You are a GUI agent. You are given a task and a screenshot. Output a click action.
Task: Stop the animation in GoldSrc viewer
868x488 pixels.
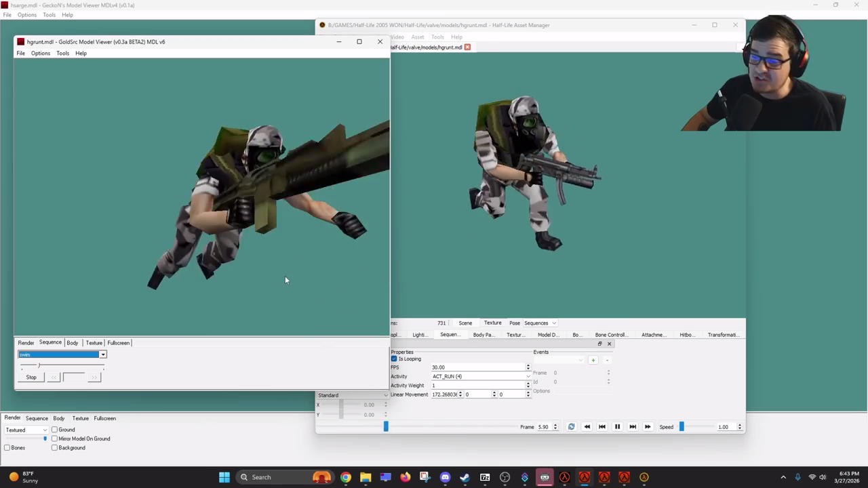[x=31, y=378]
